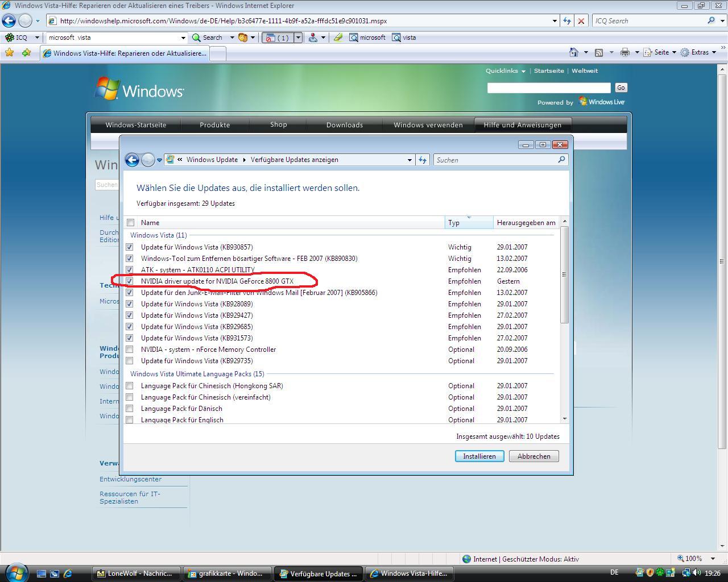Click the Favorites star icon
Screen dimensions: 728x582
coord(9,52)
